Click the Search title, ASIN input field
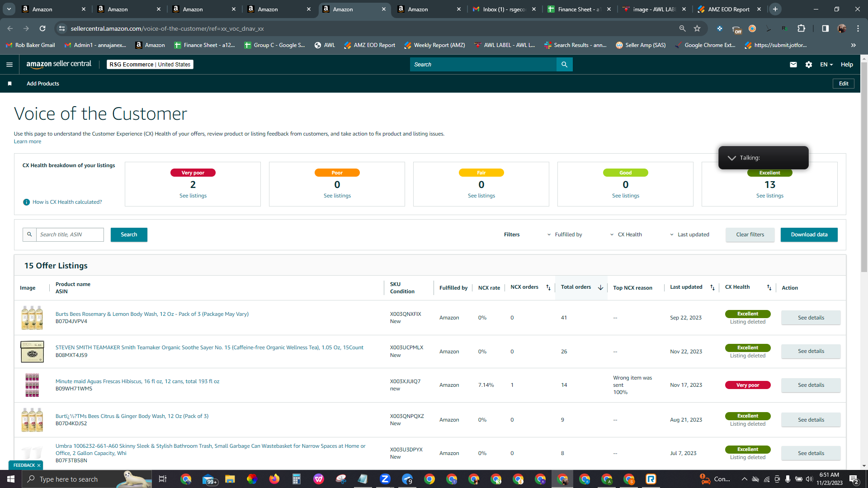Image resolution: width=868 pixels, height=488 pixels. click(70, 235)
